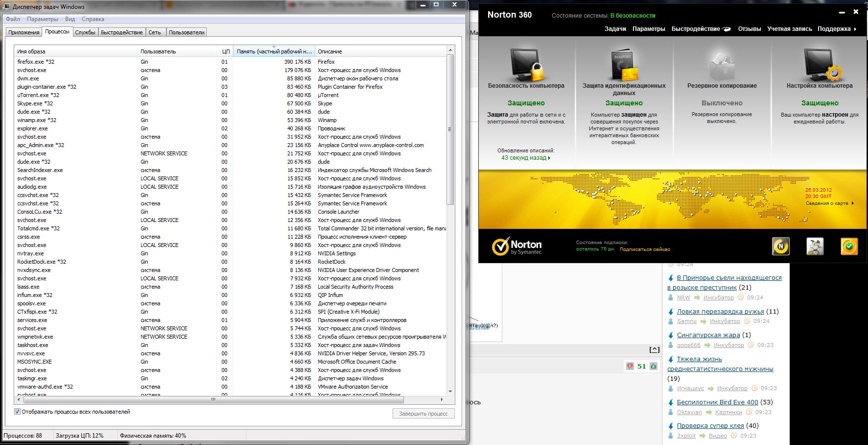Click Norton's 'Подписаться сейчас' subscribe link
The width and height of the screenshot is (868, 445).
(645, 249)
